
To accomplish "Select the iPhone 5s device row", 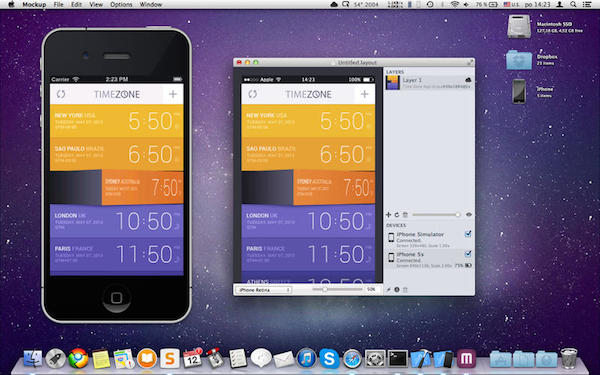I will click(429, 259).
